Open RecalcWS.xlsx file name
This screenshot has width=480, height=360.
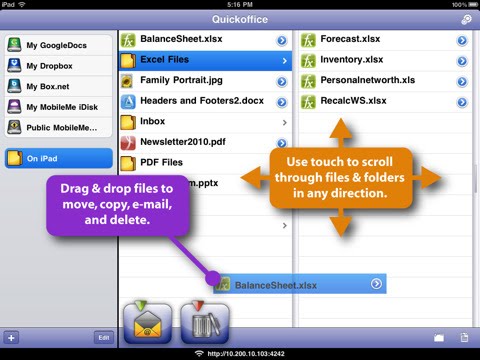[353, 101]
